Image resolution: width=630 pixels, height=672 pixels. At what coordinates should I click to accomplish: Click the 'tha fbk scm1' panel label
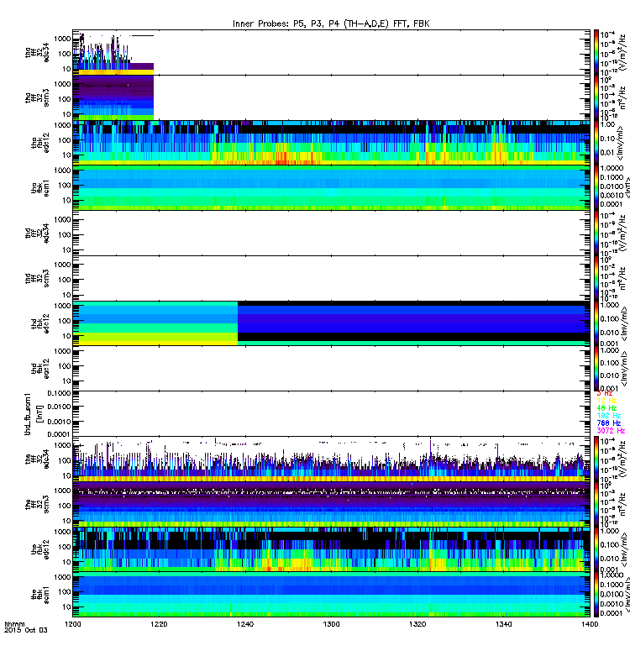click(x=40, y=187)
